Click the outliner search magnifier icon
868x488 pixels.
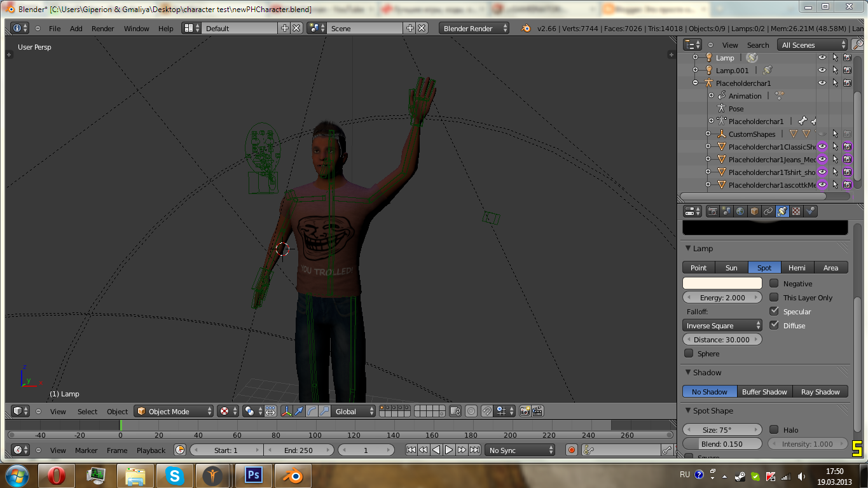point(857,45)
